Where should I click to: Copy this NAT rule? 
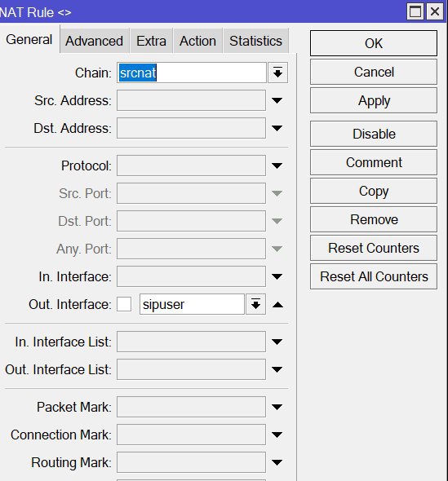[x=374, y=191]
